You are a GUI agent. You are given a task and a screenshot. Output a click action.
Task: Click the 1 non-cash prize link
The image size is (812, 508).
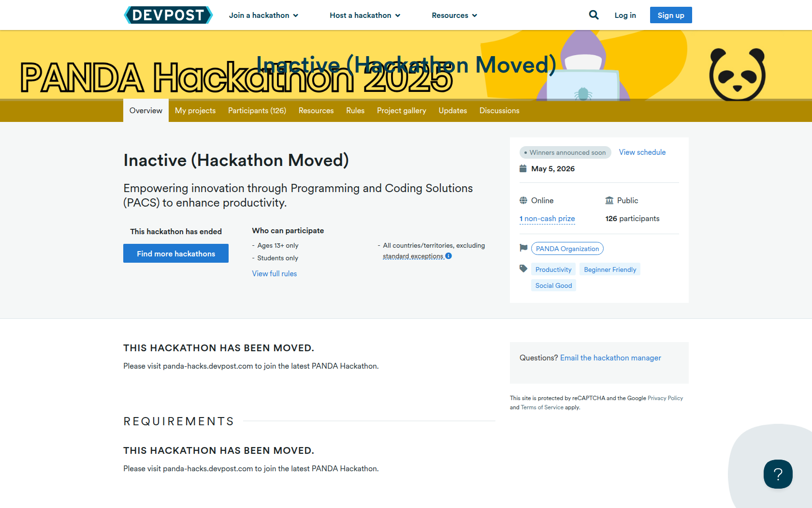pyautogui.click(x=547, y=219)
